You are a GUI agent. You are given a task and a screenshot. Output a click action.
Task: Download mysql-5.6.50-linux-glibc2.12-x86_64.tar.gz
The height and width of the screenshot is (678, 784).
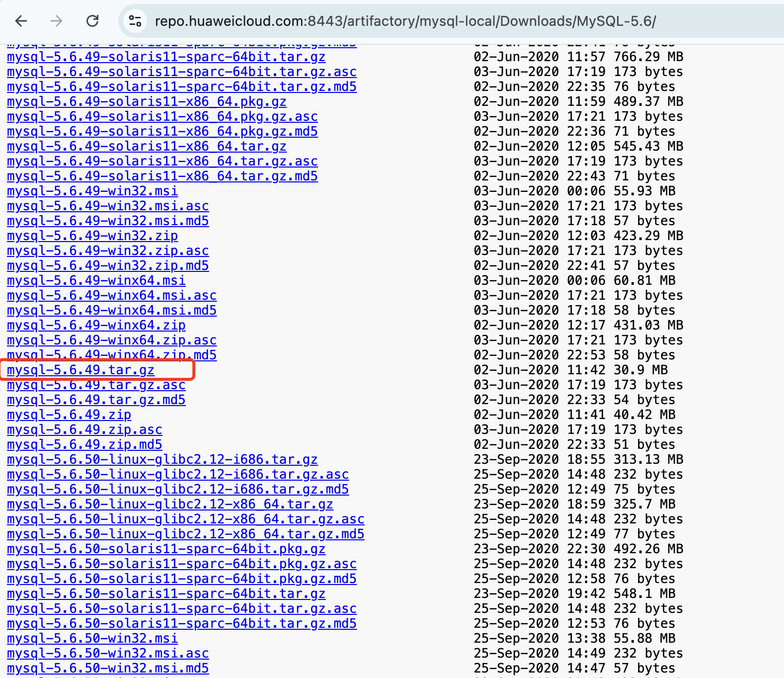click(170, 504)
